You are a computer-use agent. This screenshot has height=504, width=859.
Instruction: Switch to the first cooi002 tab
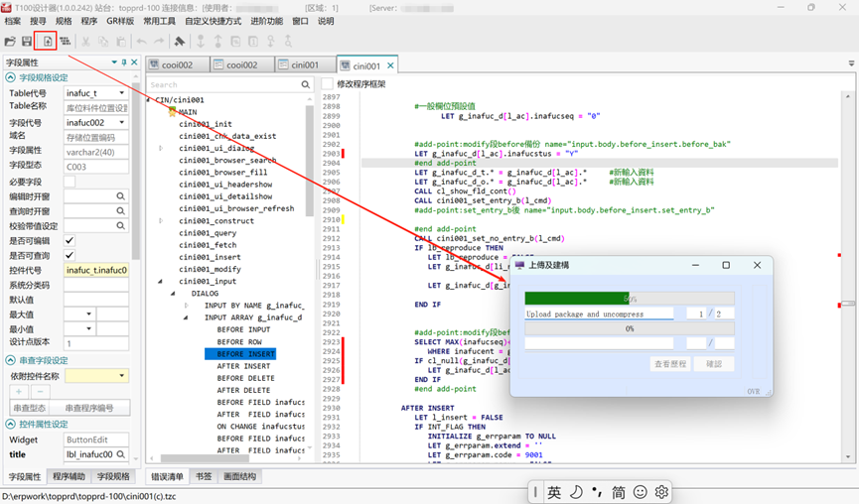point(178,64)
